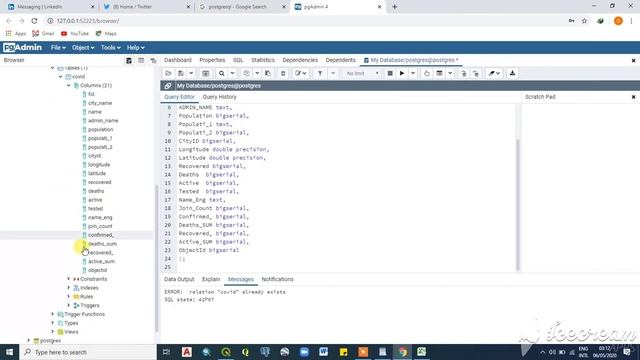
Task: Switch to the Dependencies tab
Action: click(x=300, y=60)
